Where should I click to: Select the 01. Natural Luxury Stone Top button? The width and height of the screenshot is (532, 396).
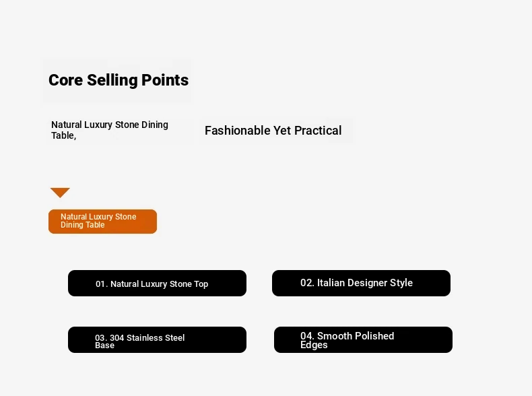(x=157, y=284)
